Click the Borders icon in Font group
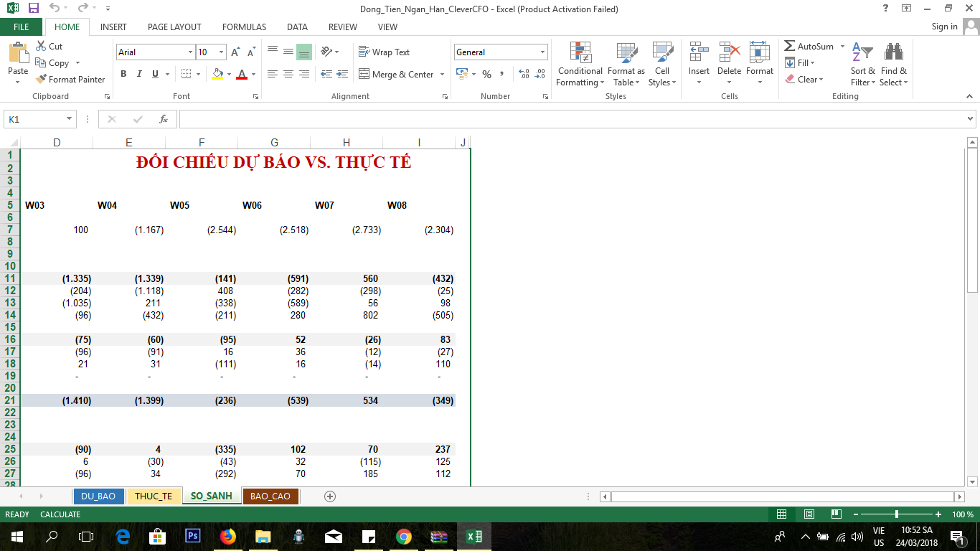Screen dimensions: 980x551 (x=186, y=74)
